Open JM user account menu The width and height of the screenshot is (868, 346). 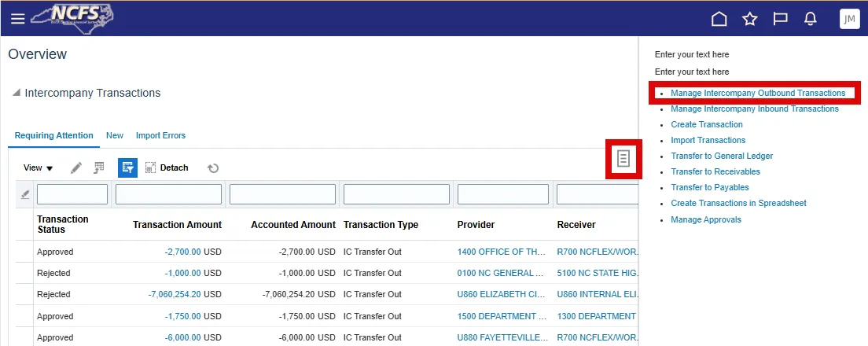[850, 19]
